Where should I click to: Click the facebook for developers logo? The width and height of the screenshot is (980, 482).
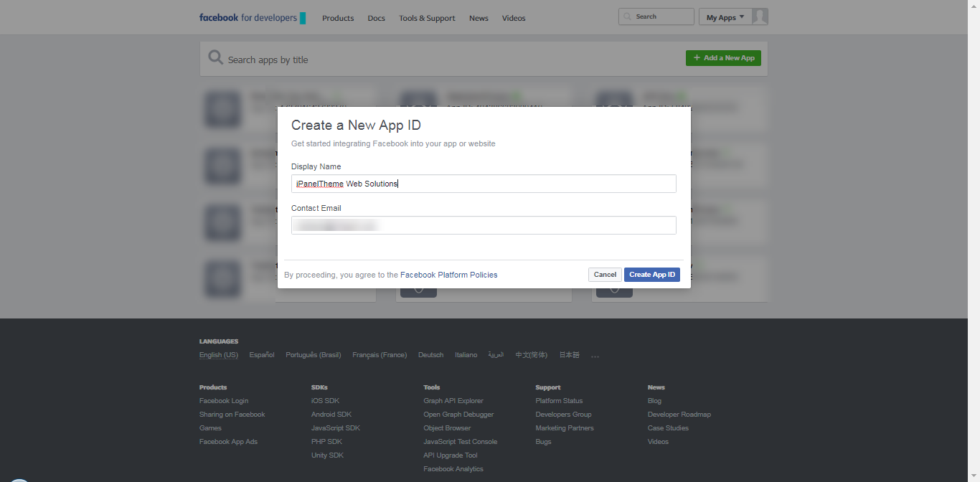pos(253,18)
